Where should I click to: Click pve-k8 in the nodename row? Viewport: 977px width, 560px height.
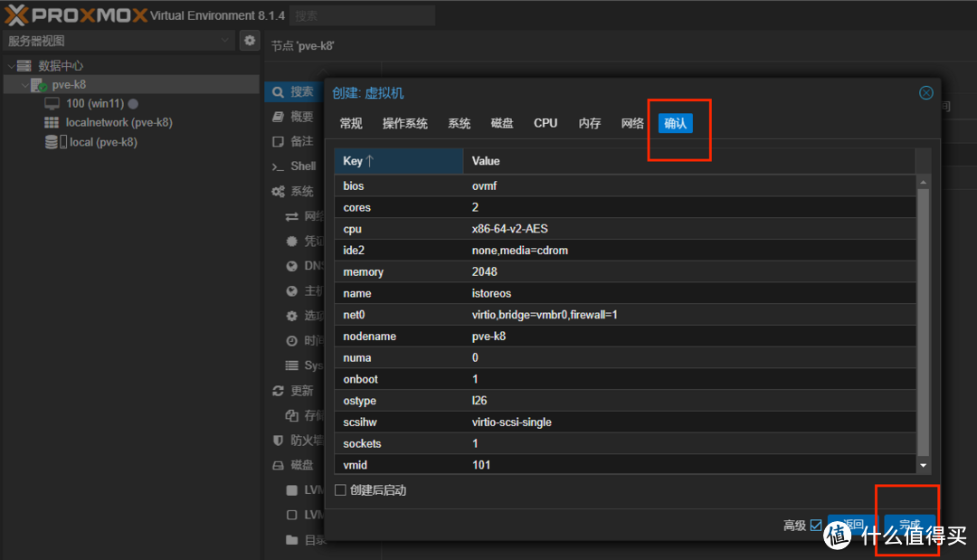488,337
